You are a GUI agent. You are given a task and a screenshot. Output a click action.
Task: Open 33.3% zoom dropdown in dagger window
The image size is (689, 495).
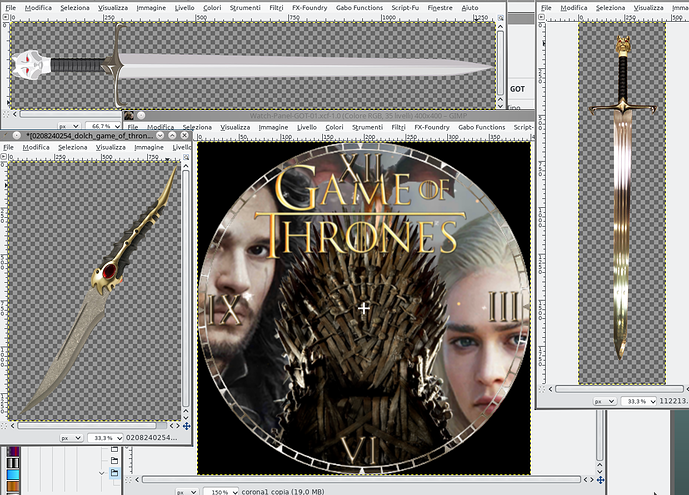(x=105, y=438)
